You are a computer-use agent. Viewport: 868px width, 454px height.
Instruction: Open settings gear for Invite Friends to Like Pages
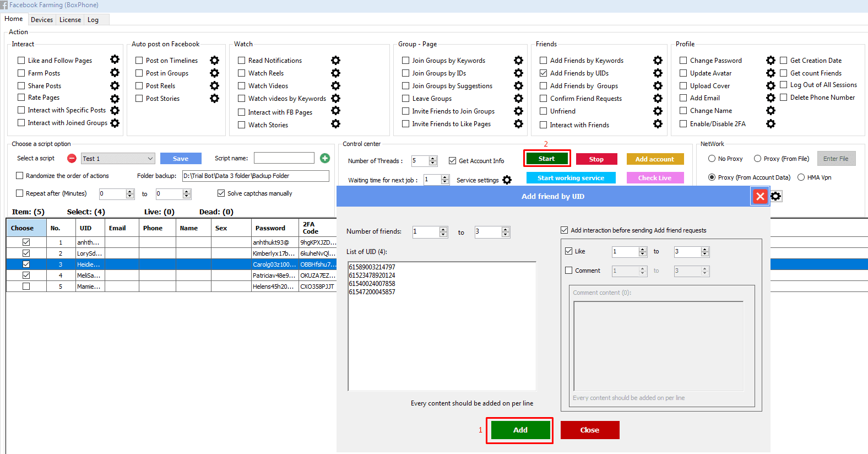point(518,123)
